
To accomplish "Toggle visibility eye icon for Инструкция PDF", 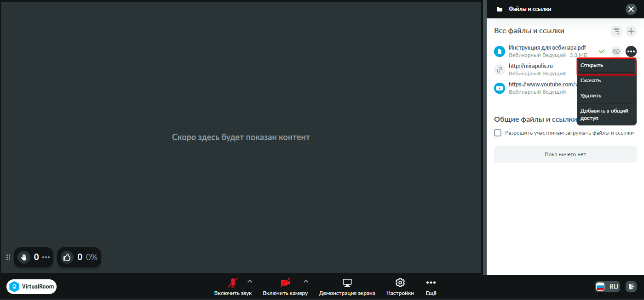I will click(x=616, y=51).
